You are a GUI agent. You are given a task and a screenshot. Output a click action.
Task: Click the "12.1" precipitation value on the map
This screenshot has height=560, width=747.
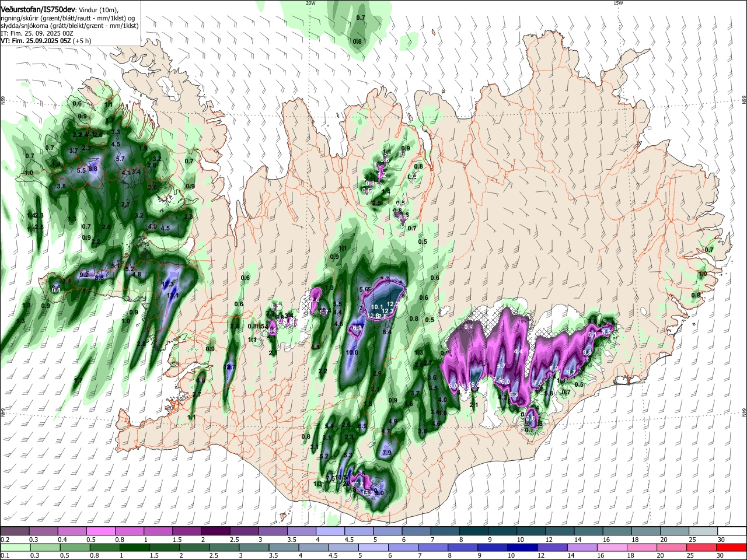[x=173, y=296]
